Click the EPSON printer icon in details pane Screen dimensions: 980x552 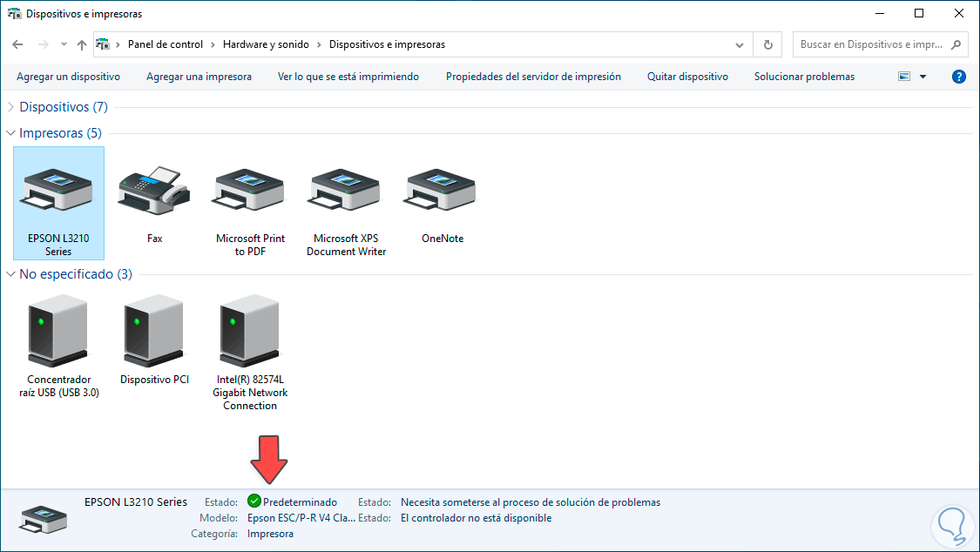tap(43, 519)
